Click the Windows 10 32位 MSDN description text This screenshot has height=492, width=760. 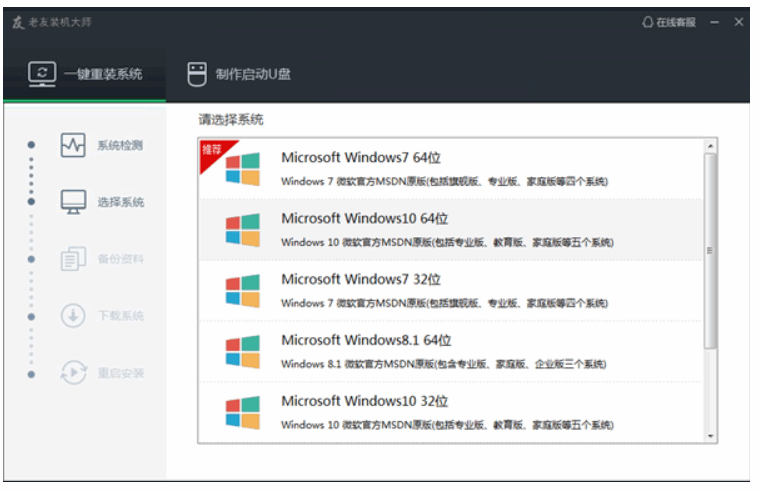(x=447, y=425)
